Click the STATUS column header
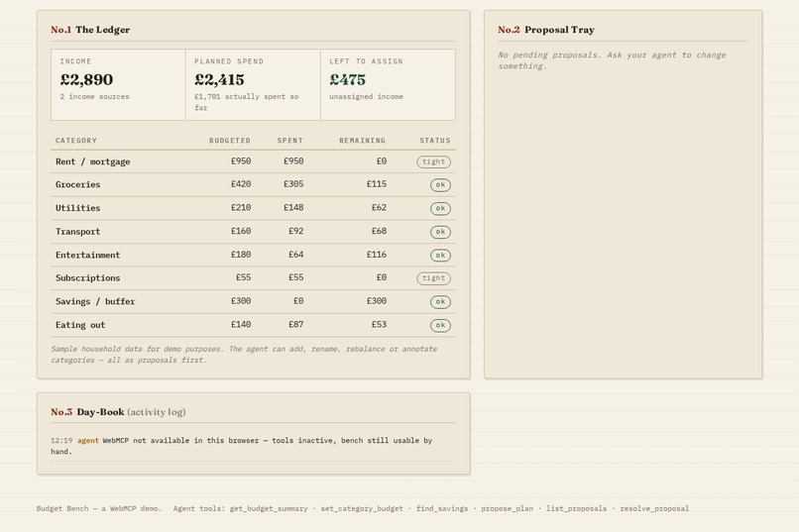This screenshot has height=532, width=799. pyautogui.click(x=435, y=141)
